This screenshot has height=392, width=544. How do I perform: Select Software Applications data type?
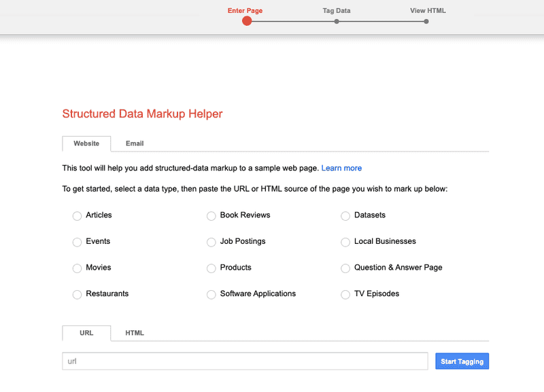[x=211, y=294]
